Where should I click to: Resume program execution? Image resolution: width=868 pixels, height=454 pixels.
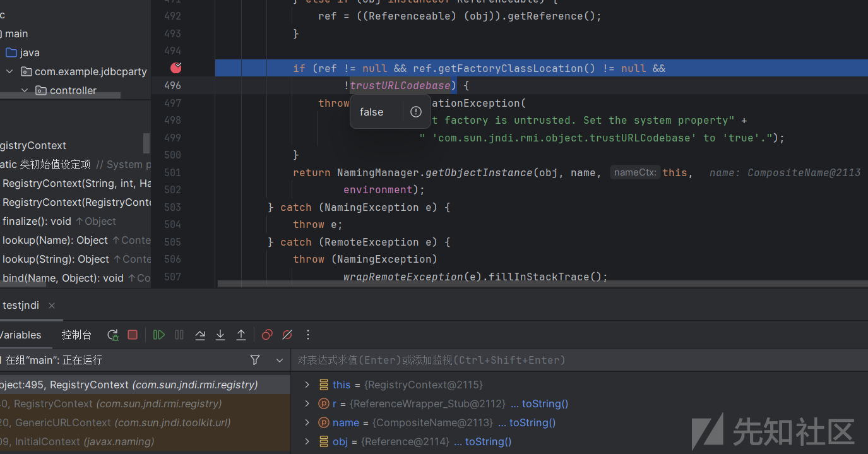click(159, 335)
